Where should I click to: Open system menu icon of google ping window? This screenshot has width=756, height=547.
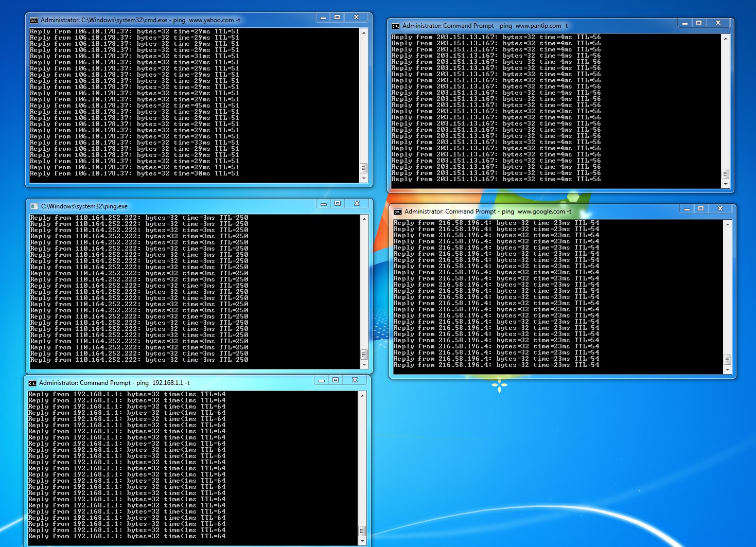(x=398, y=212)
